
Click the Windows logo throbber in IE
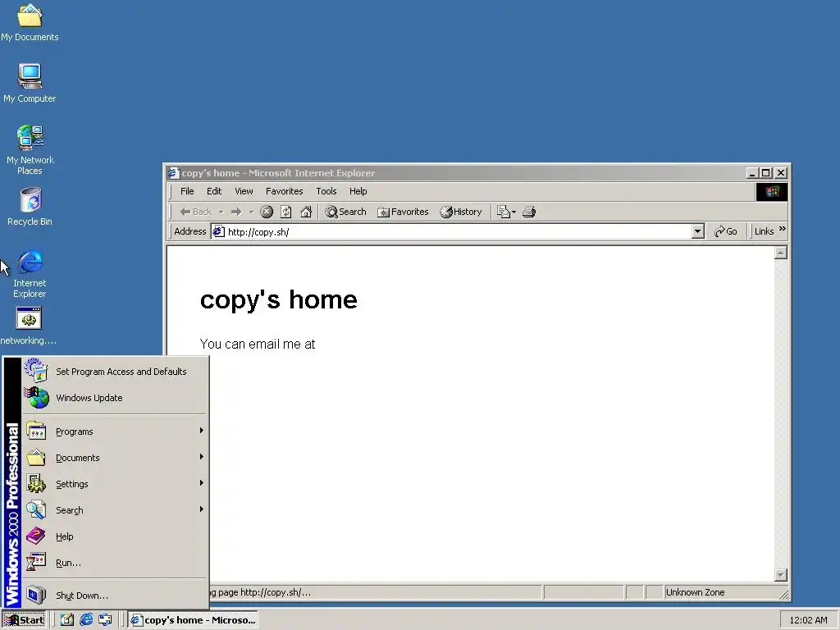pos(771,192)
